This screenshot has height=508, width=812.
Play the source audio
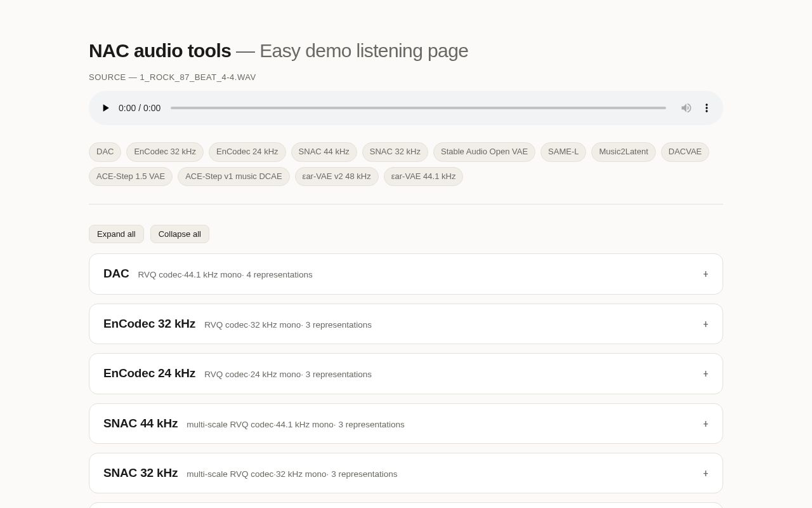[x=106, y=108]
